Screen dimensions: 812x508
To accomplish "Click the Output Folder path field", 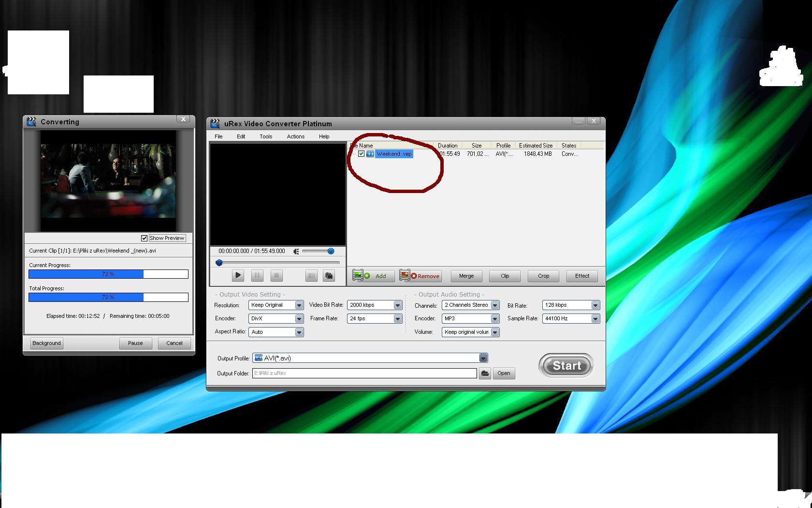I will click(x=364, y=373).
